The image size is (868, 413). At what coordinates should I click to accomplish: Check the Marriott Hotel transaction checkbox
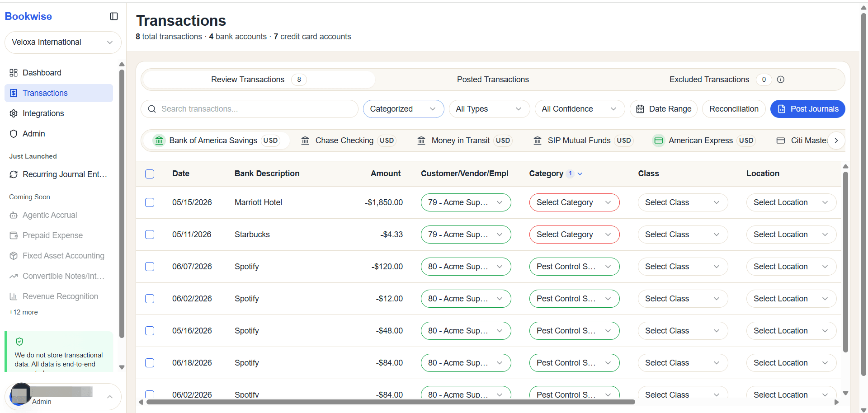(x=150, y=202)
